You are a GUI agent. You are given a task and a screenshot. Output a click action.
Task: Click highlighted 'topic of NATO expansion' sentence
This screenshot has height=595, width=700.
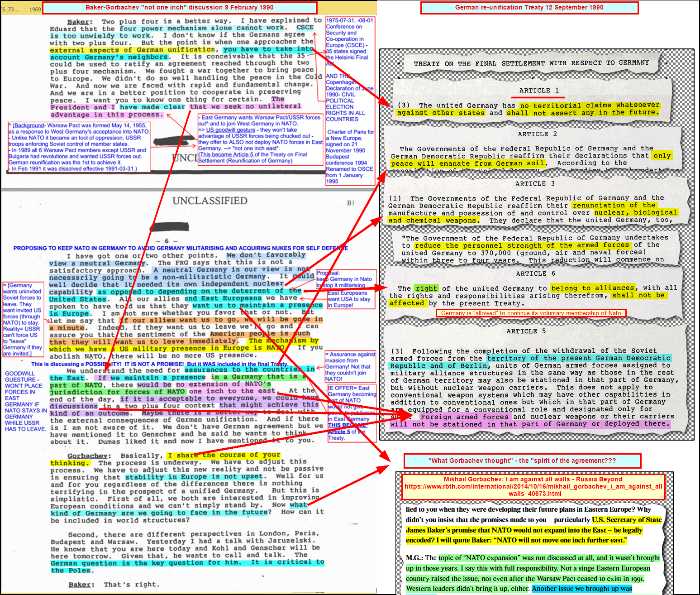pyautogui.click(x=549, y=558)
